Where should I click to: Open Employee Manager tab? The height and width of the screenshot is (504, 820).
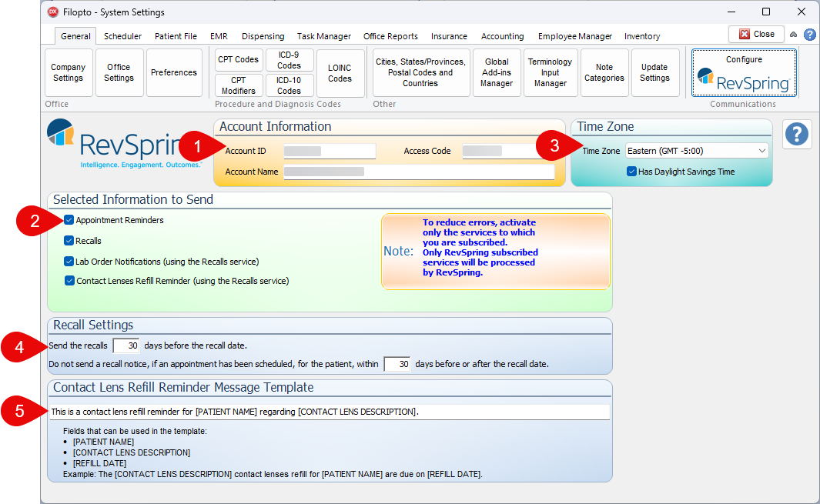click(575, 36)
